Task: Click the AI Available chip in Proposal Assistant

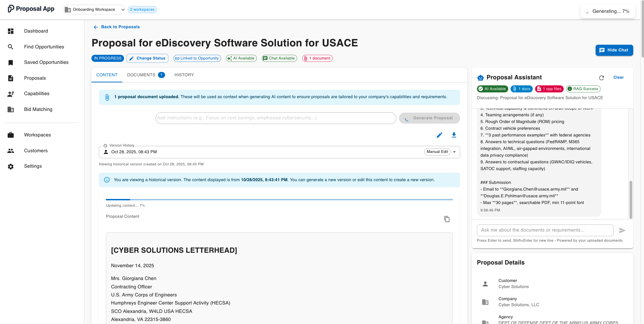Action: [x=492, y=89]
